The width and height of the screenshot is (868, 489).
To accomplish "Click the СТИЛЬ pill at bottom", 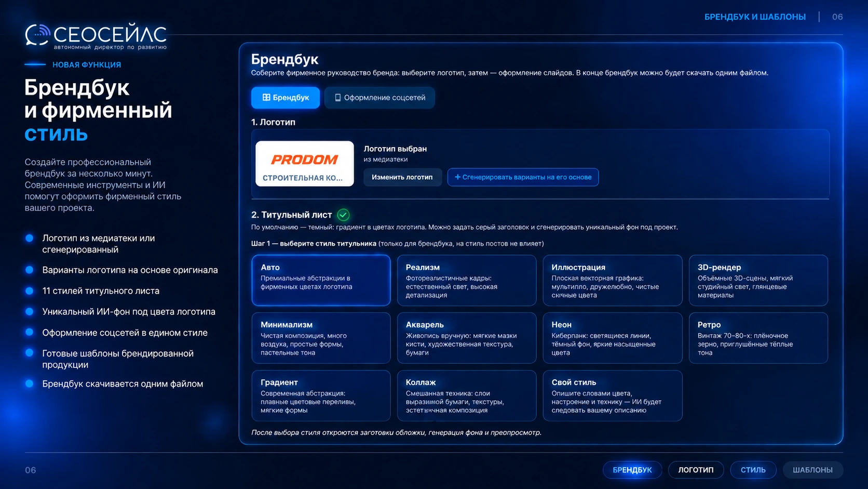I will click(x=753, y=470).
